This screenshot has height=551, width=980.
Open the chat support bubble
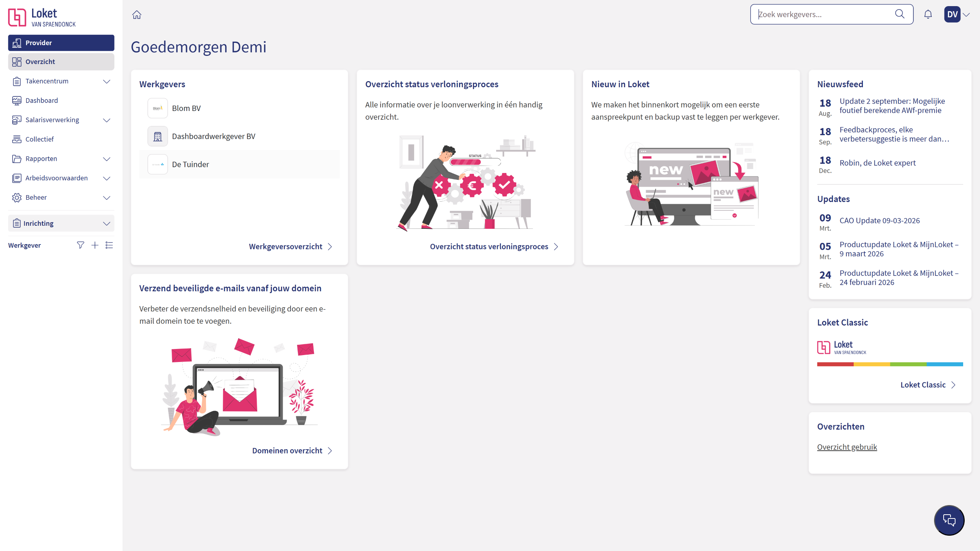(x=949, y=520)
